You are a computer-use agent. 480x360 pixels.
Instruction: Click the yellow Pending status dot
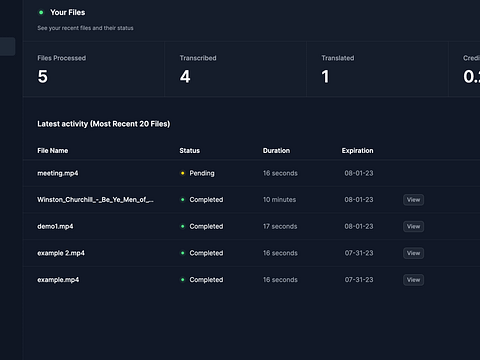(x=182, y=173)
